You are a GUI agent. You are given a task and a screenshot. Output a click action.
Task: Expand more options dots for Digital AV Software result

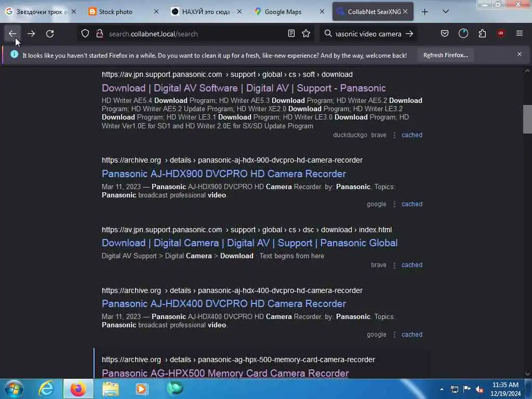tap(394, 135)
